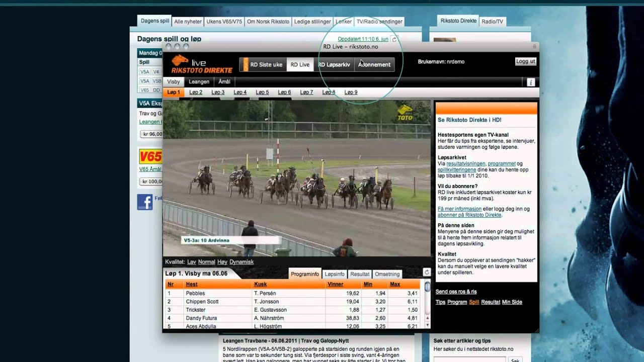This screenshot has width=644, height=362.
Task: Click Send oss ros & ris
Action: (x=456, y=292)
